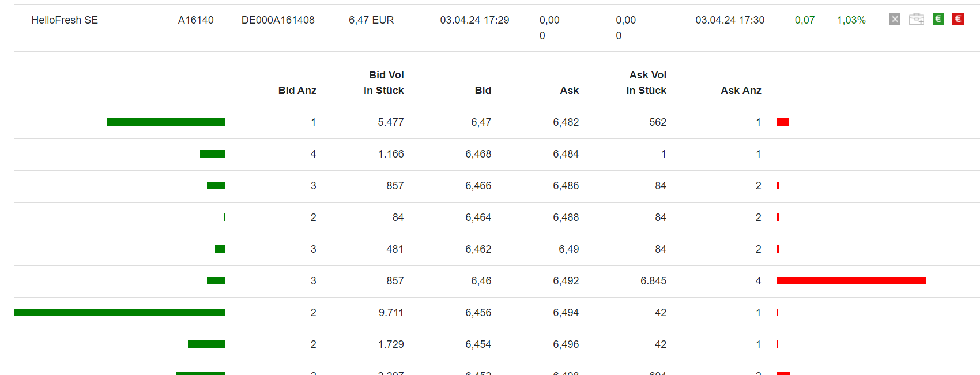Click the HelloFresh SE stock name

pos(65,20)
